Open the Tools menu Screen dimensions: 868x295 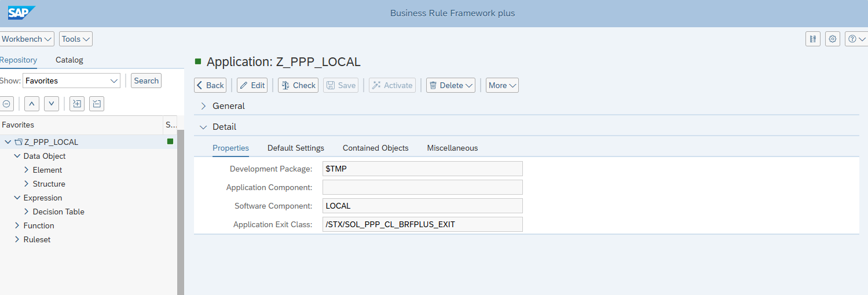(76, 39)
